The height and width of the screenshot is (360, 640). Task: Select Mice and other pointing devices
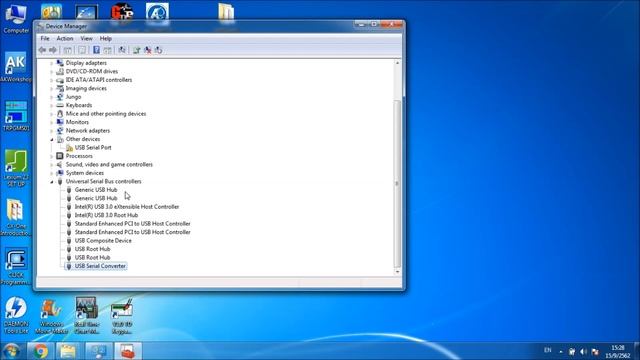click(106, 114)
